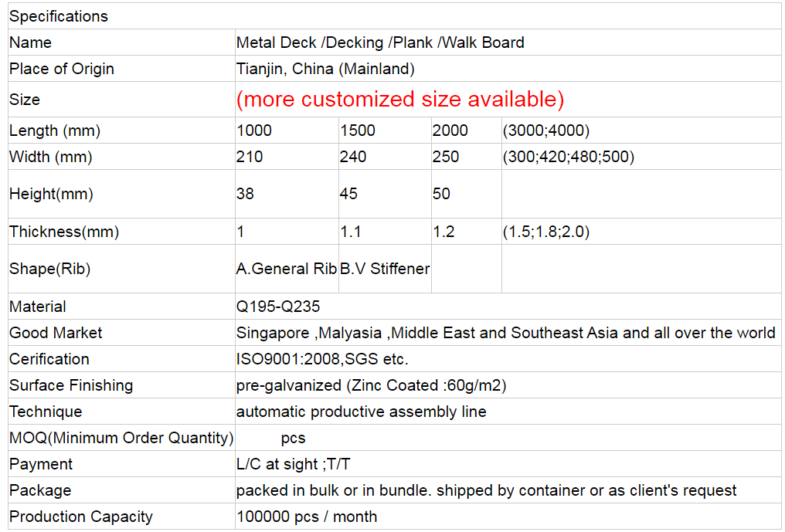The height and width of the screenshot is (532, 785).
Task: Click the (1.5;1.8;2.0) thickness options cell
Action: pos(545,232)
